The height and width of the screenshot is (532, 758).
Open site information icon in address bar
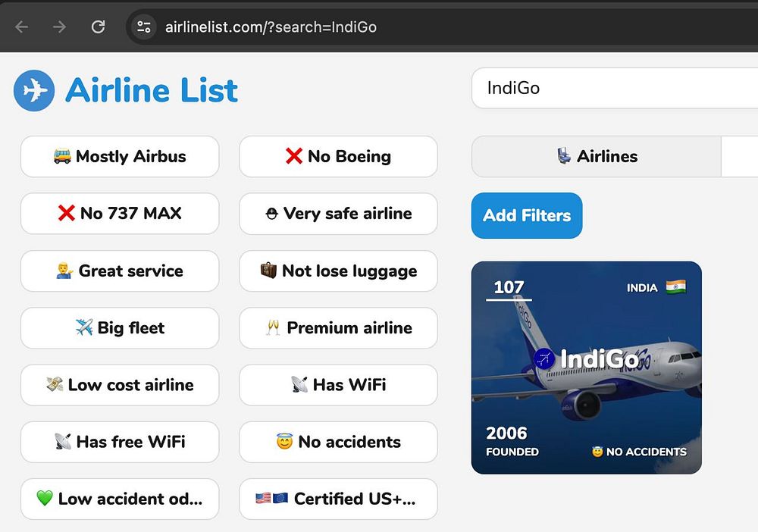[x=144, y=27]
